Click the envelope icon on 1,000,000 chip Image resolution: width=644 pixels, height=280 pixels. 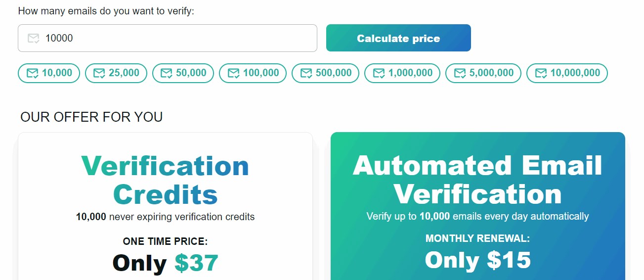click(x=379, y=73)
